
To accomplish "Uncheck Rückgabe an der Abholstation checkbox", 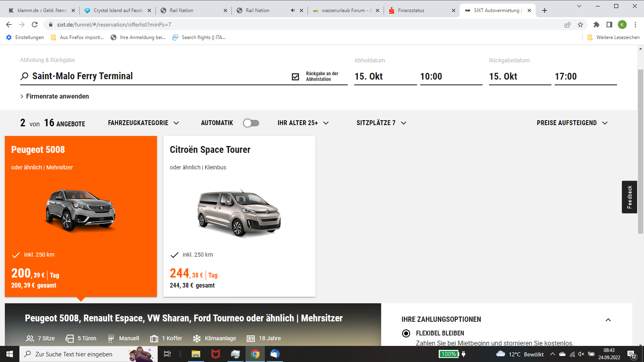I will pos(295,76).
